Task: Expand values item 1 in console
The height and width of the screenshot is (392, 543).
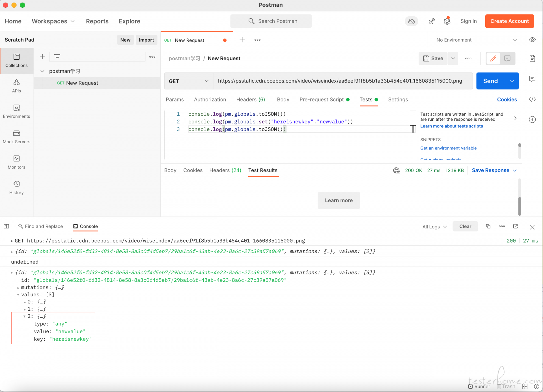Action: 25,309
